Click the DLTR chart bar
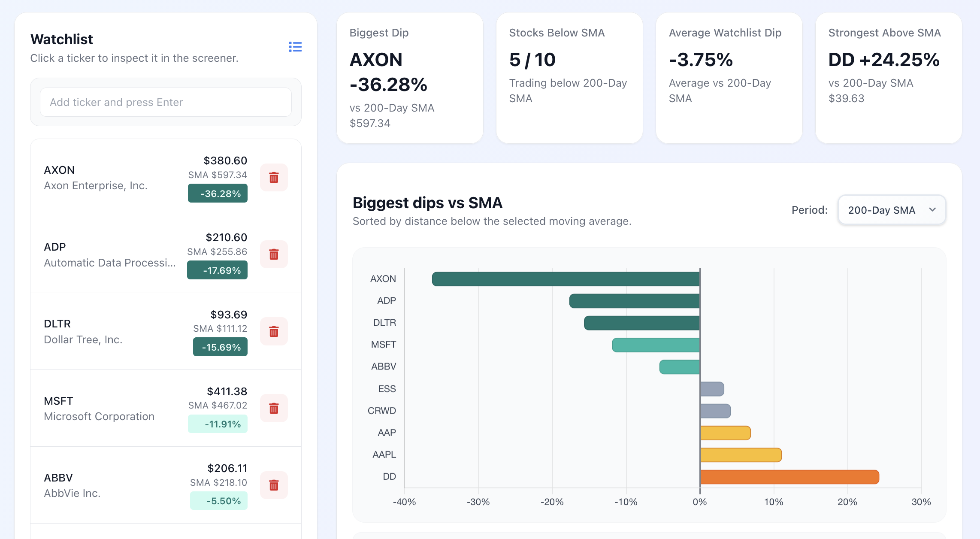 [x=642, y=323]
